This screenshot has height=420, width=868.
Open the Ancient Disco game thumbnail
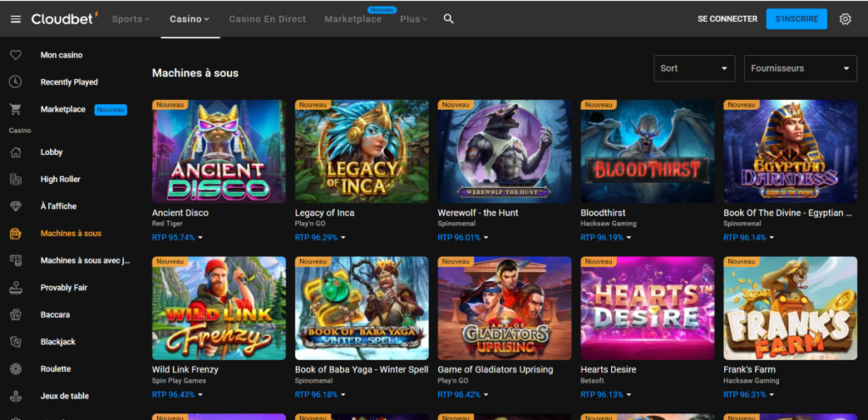[x=220, y=152]
